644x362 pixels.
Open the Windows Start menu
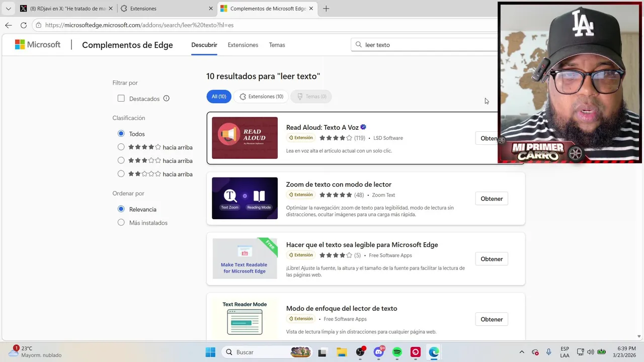[x=210, y=352]
